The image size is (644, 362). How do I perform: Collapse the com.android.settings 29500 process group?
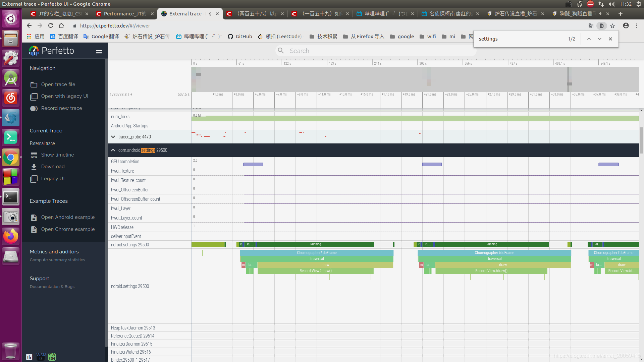pyautogui.click(x=113, y=150)
